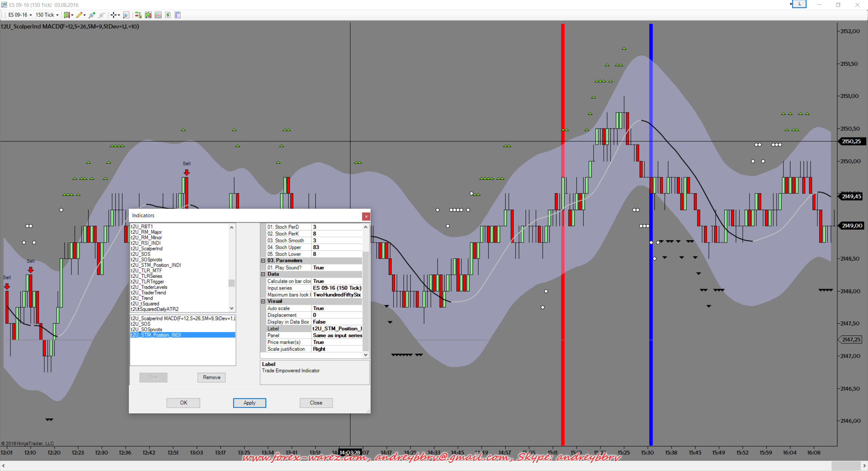This screenshot has height=471, width=868.
Task: Select the yellow pencil drawing tools icon
Action: [x=79, y=15]
